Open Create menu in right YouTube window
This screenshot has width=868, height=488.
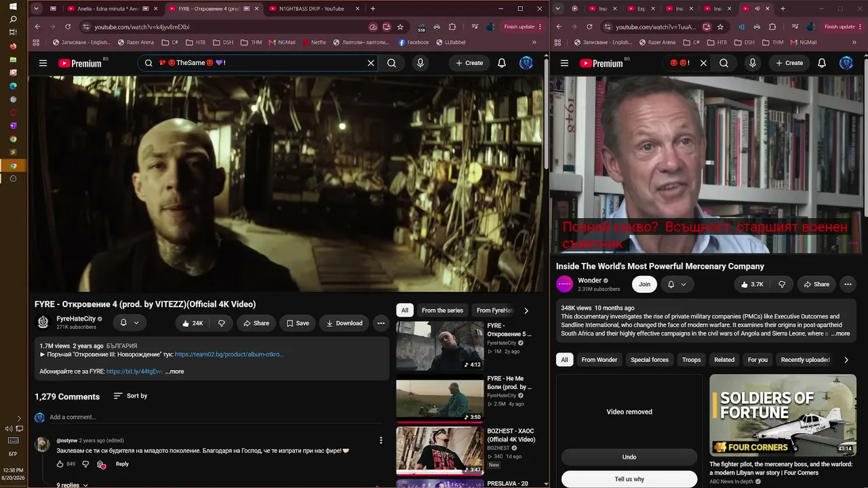[x=789, y=63]
